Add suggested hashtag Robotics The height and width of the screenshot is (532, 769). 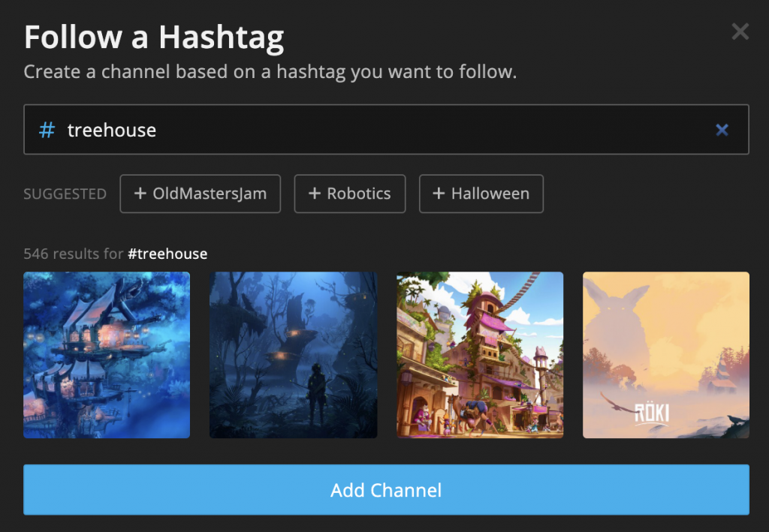(350, 194)
